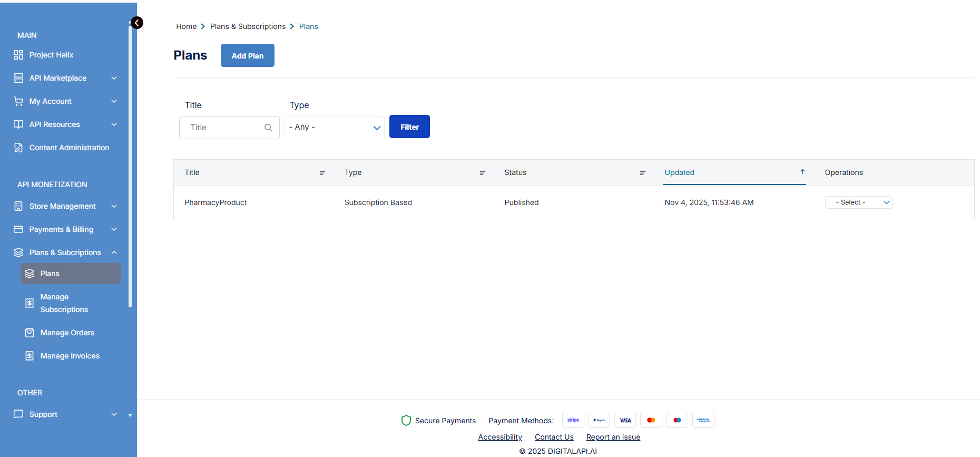
Task: Open Manage Invoices in the sidebar
Action: point(70,356)
